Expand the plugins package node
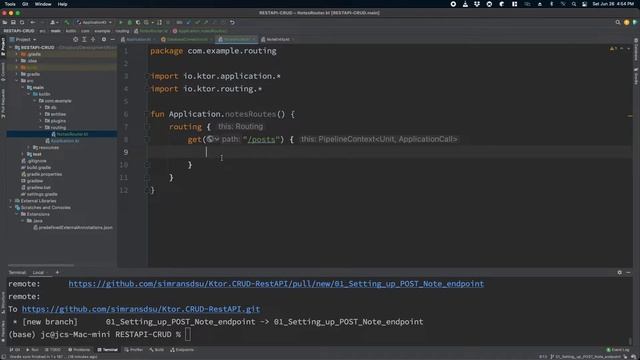The image size is (640, 360). pyautogui.click(x=40, y=121)
